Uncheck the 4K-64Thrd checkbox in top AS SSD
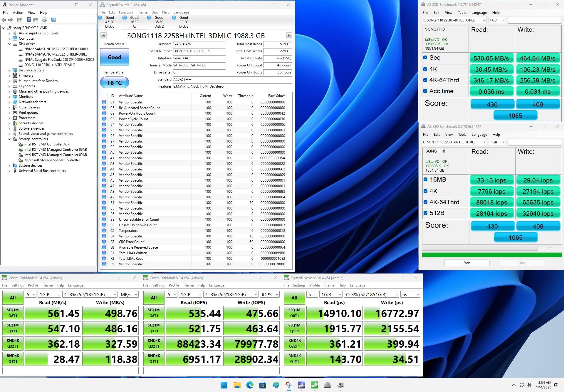564x392 pixels. click(425, 80)
